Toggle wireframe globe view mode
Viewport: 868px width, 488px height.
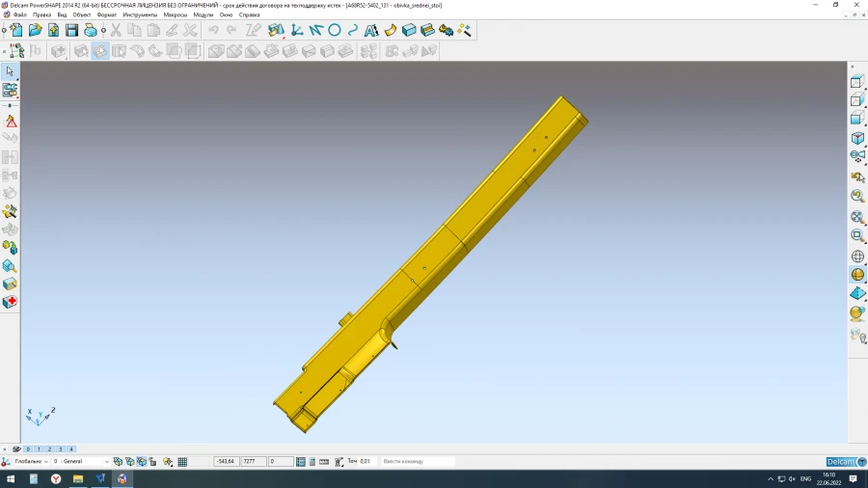pos(857,257)
